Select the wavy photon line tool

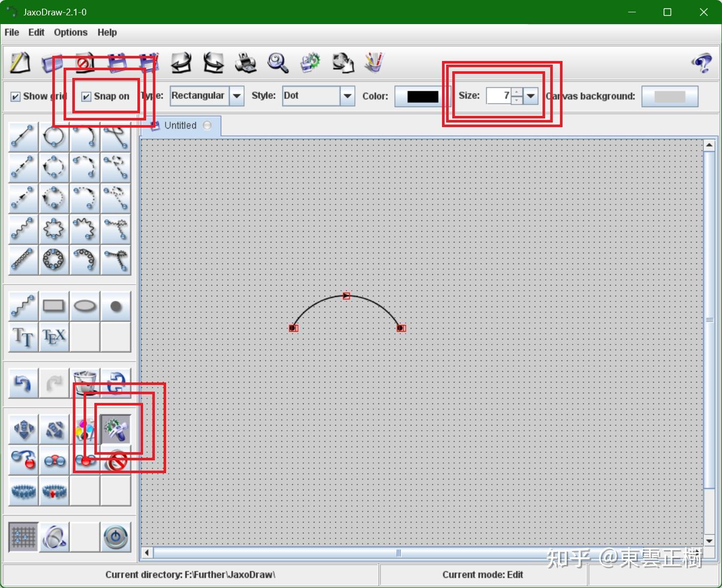point(23,229)
